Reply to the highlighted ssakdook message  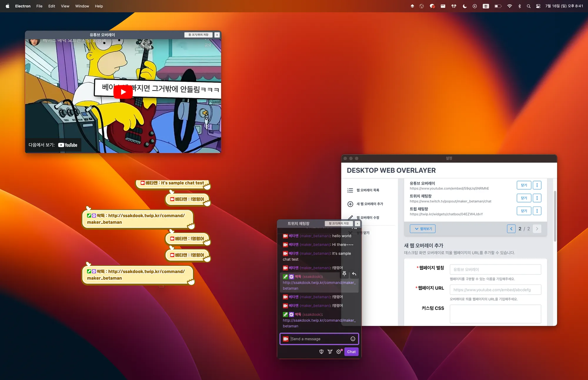click(354, 274)
